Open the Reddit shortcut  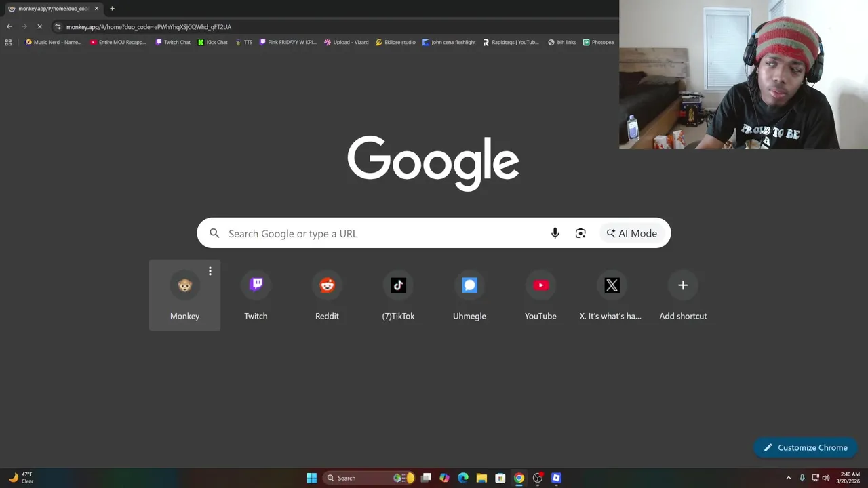point(327,296)
